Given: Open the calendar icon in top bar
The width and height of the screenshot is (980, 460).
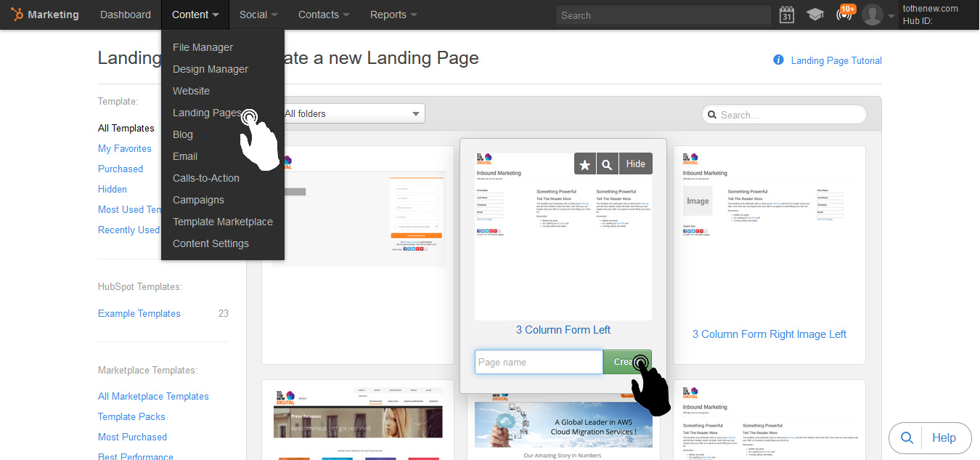Looking at the screenshot, I should [x=787, y=15].
